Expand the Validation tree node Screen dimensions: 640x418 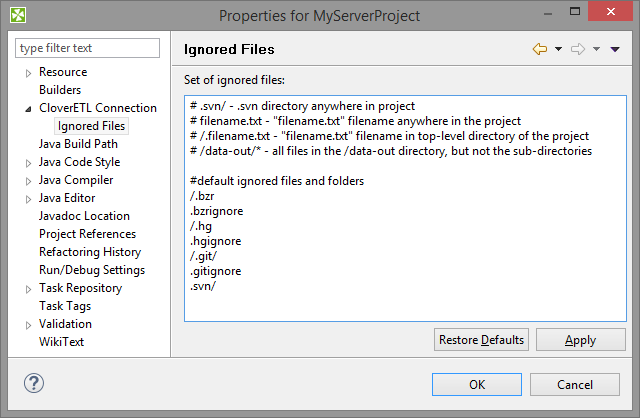point(29,325)
